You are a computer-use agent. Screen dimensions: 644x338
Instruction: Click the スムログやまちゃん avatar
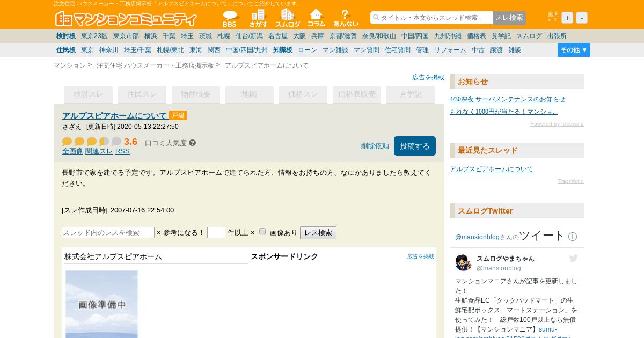(463, 262)
